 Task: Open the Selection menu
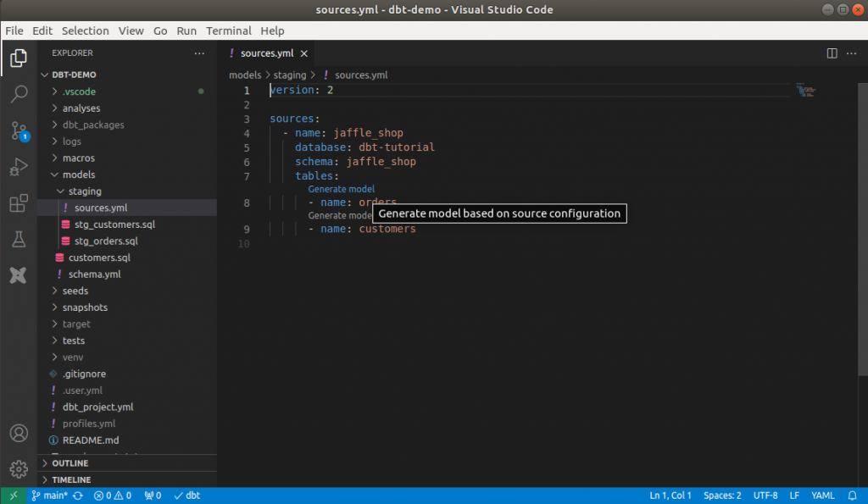pos(86,31)
